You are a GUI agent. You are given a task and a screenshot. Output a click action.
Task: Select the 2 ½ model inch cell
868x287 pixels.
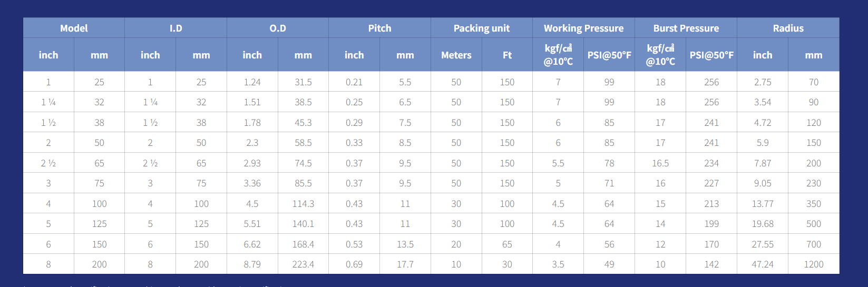48,163
